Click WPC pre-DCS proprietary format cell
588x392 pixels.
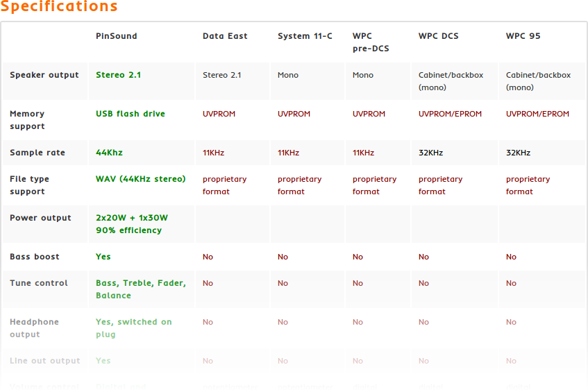pos(374,185)
